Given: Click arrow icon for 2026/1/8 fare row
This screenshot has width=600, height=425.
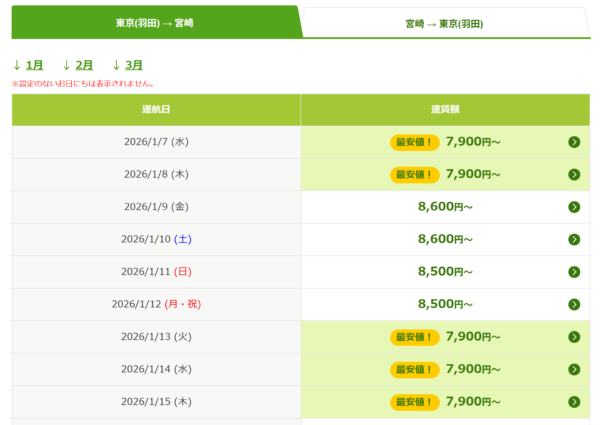Looking at the screenshot, I should coord(574,174).
